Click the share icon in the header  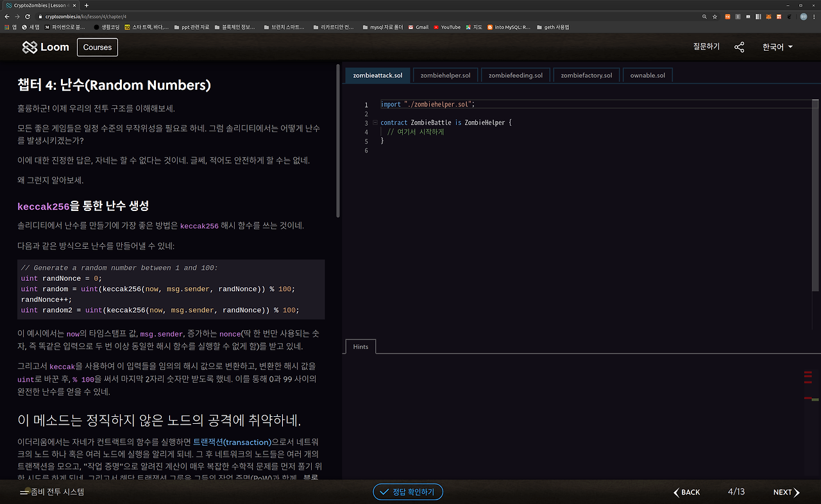(x=740, y=47)
